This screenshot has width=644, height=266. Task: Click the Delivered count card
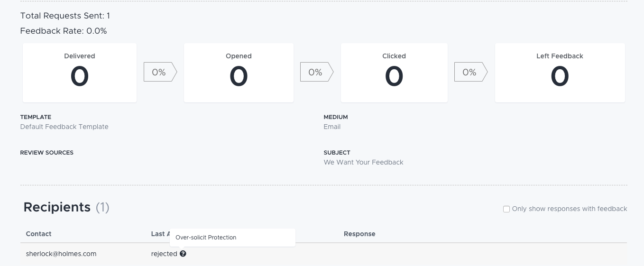[80, 73]
